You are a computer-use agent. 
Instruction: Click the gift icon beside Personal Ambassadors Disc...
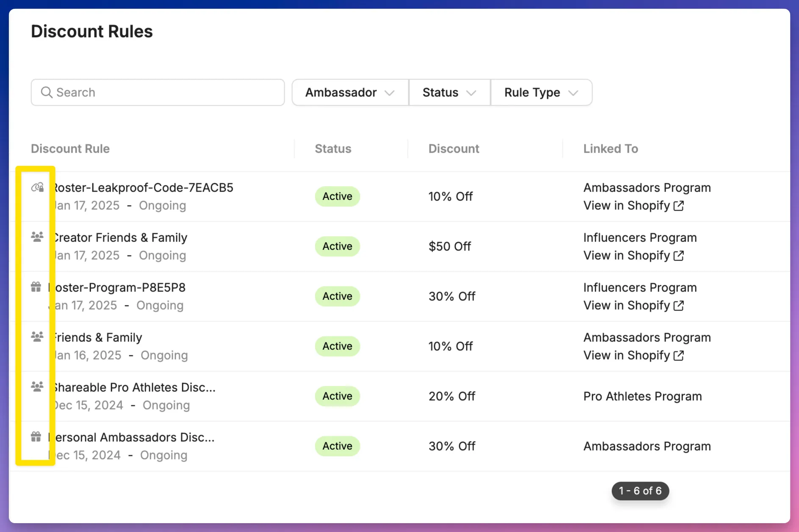pyautogui.click(x=36, y=436)
